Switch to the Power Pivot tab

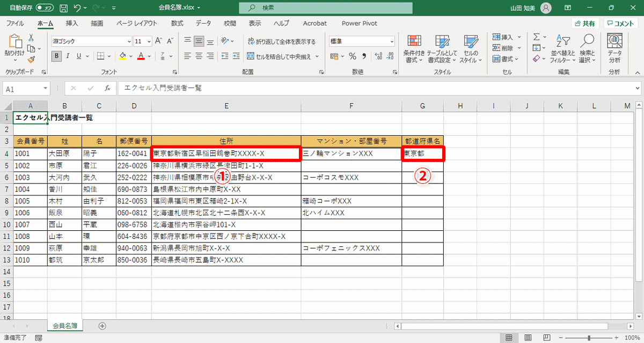[360, 24]
